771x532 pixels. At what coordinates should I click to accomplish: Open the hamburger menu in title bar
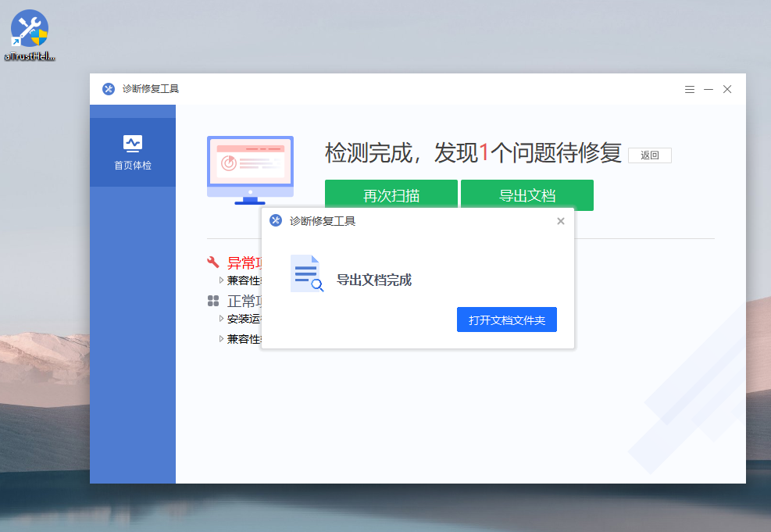[x=690, y=90]
